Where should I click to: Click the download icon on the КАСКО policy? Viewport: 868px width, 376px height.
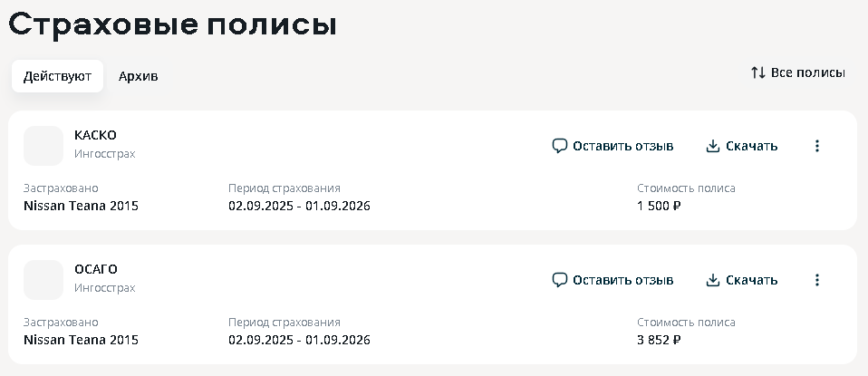click(x=712, y=146)
